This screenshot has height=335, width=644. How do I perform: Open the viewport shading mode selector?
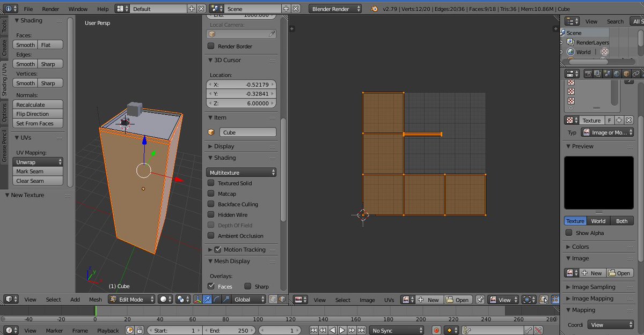[165, 299]
